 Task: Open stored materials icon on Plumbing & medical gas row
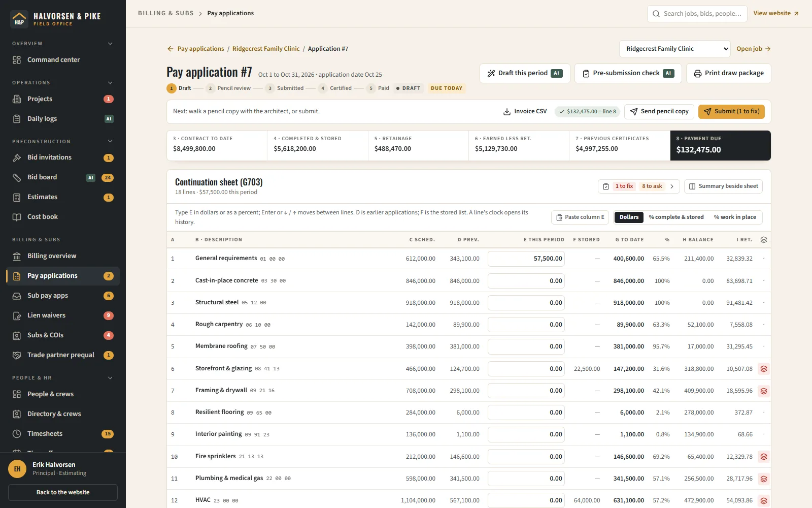pyautogui.click(x=763, y=479)
